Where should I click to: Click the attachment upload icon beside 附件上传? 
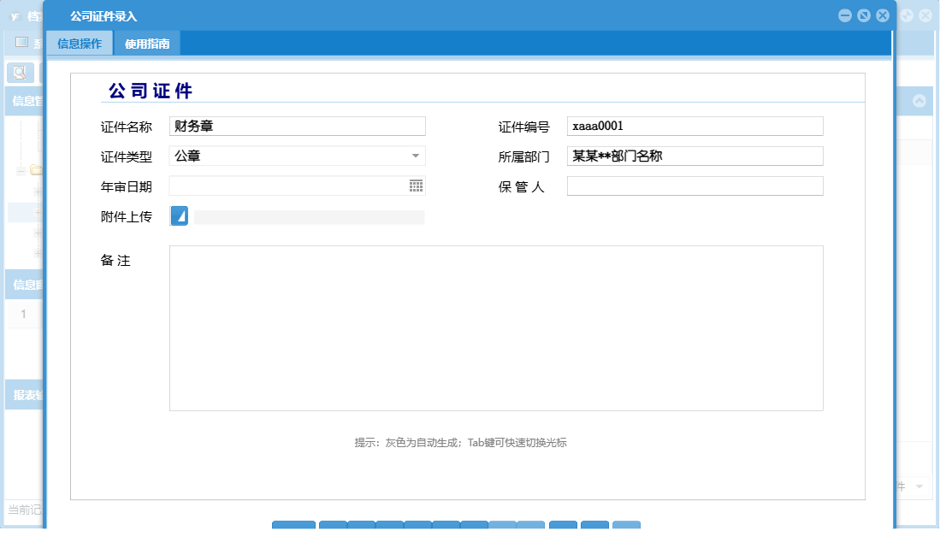click(x=179, y=216)
